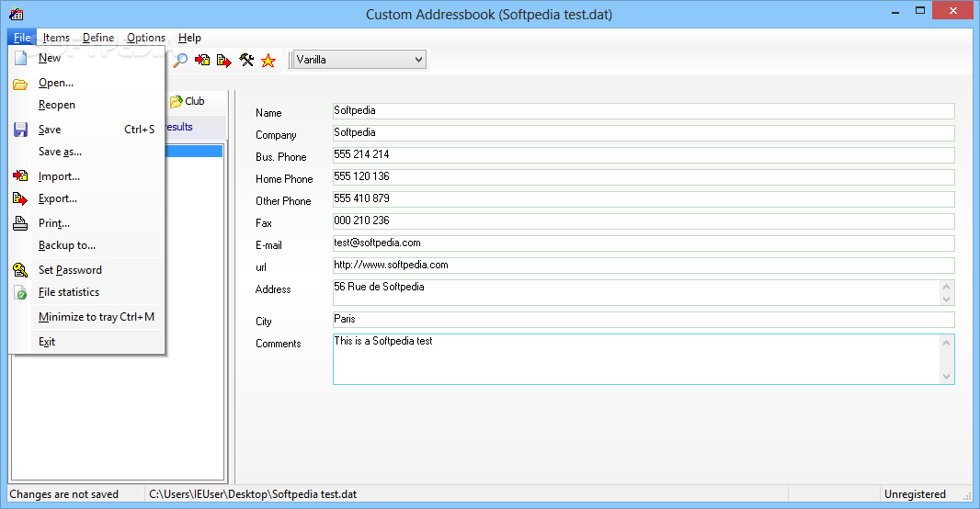Click the url field
The width and height of the screenshot is (980, 509).
644,266
